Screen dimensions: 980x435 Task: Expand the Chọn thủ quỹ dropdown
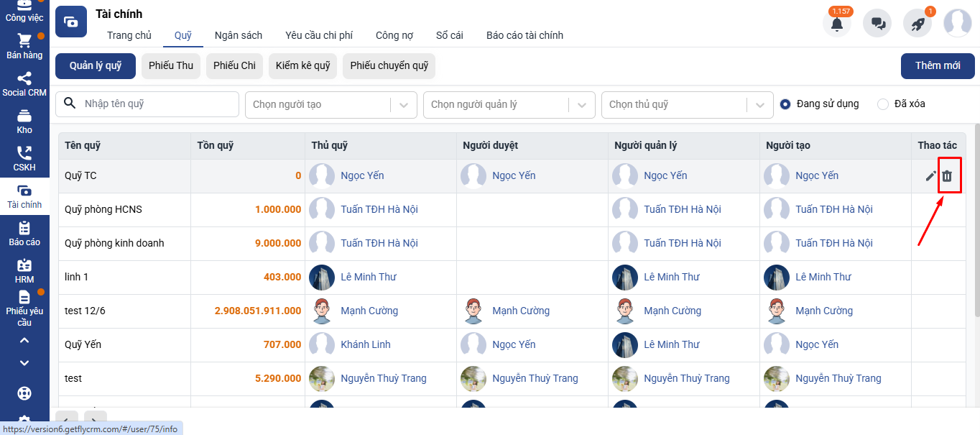pyautogui.click(x=687, y=104)
